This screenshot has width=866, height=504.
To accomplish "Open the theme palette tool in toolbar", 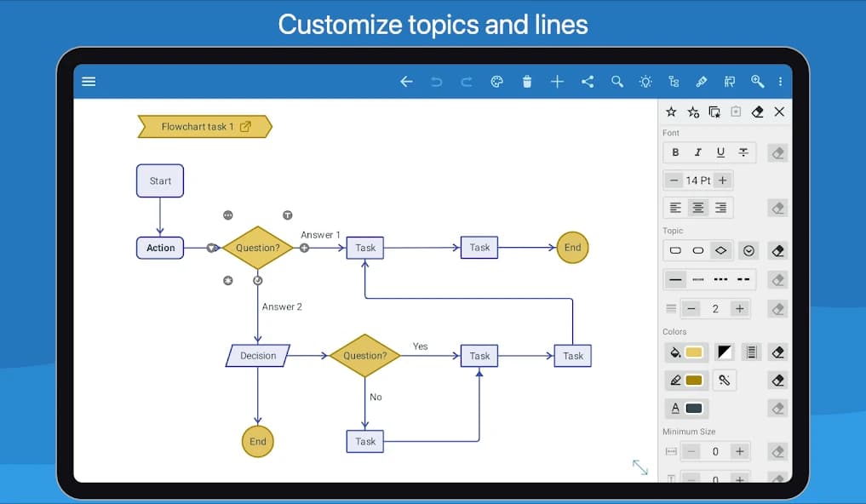I will [x=496, y=81].
